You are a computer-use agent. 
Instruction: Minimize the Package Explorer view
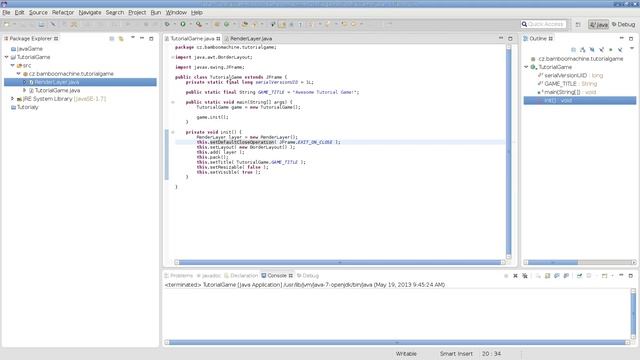[x=142, y=38]
